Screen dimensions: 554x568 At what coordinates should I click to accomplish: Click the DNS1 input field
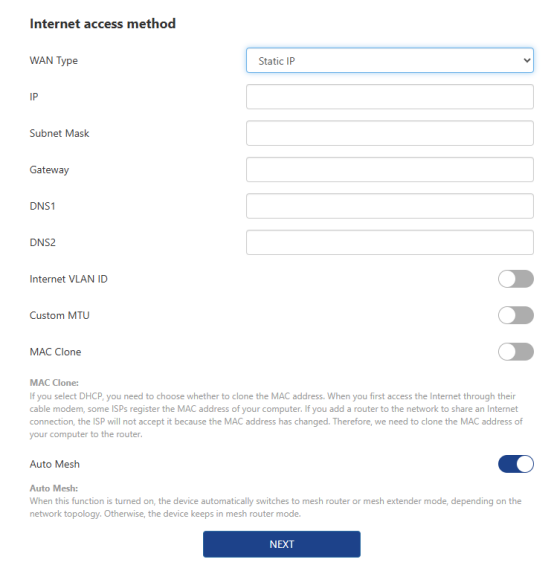pos(390,206)
